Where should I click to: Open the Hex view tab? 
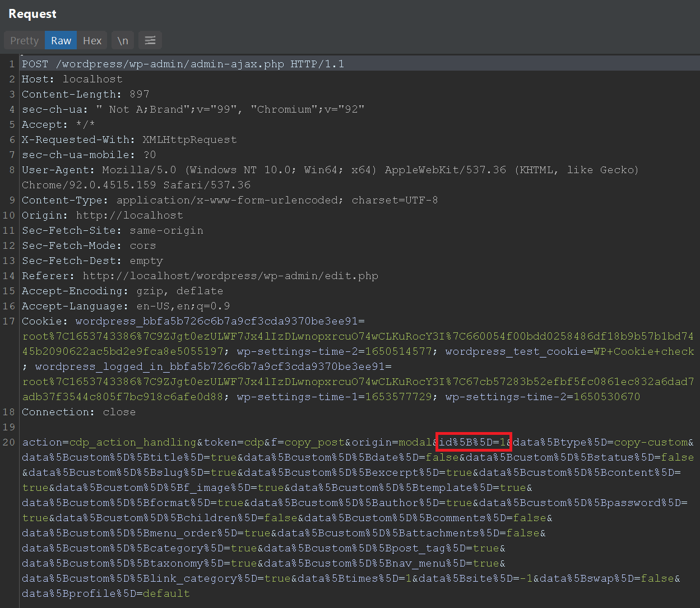(x=92, y=40)
